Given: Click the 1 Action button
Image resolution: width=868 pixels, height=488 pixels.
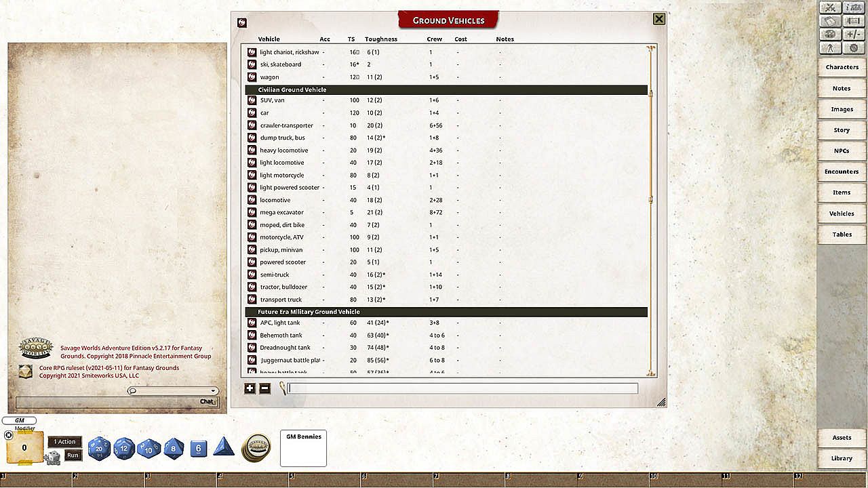Looking at the screenshot, I should tap(65, 442).
